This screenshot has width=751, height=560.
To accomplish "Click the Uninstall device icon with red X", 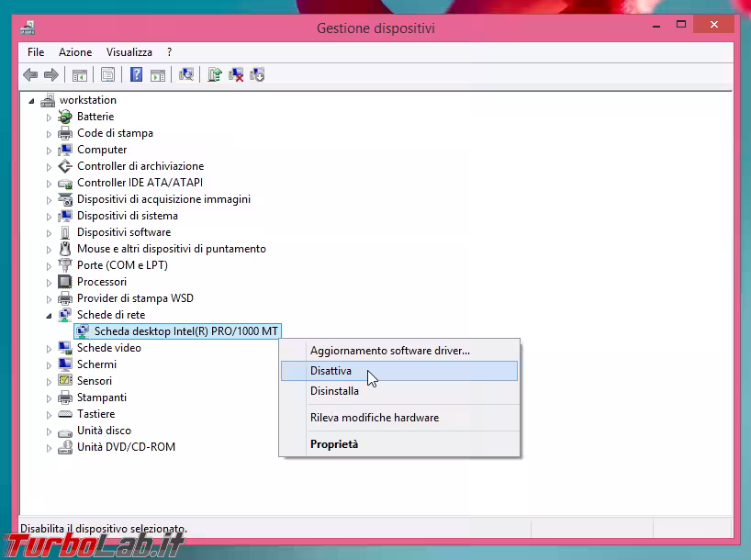I will pos(236,75).
